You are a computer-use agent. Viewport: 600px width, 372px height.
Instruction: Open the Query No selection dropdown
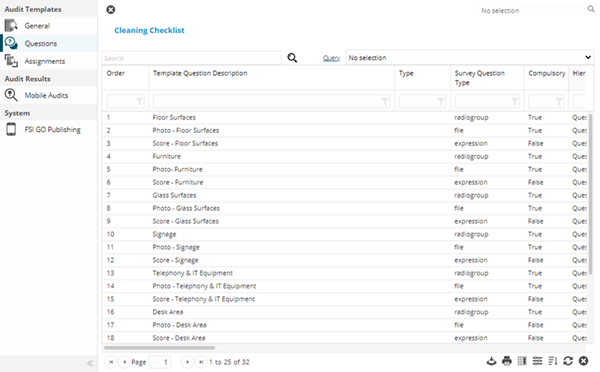[x=470, y=58]
